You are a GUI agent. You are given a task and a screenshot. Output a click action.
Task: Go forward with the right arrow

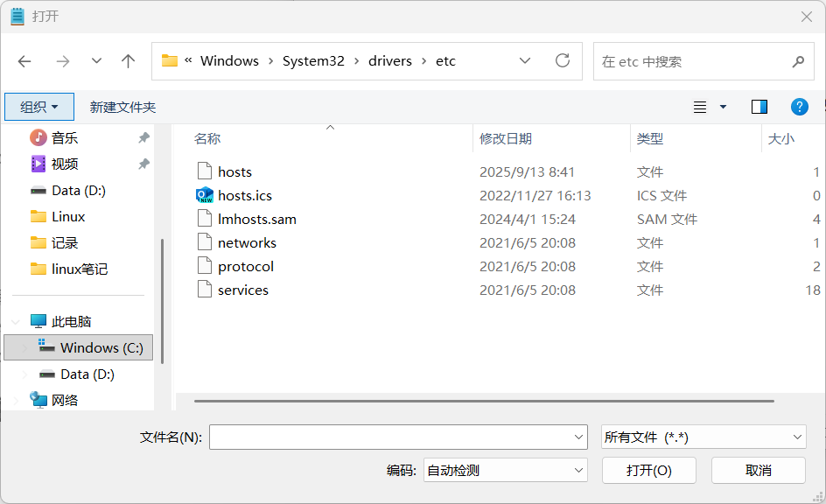pyautogui.click(x=63, y=61)
